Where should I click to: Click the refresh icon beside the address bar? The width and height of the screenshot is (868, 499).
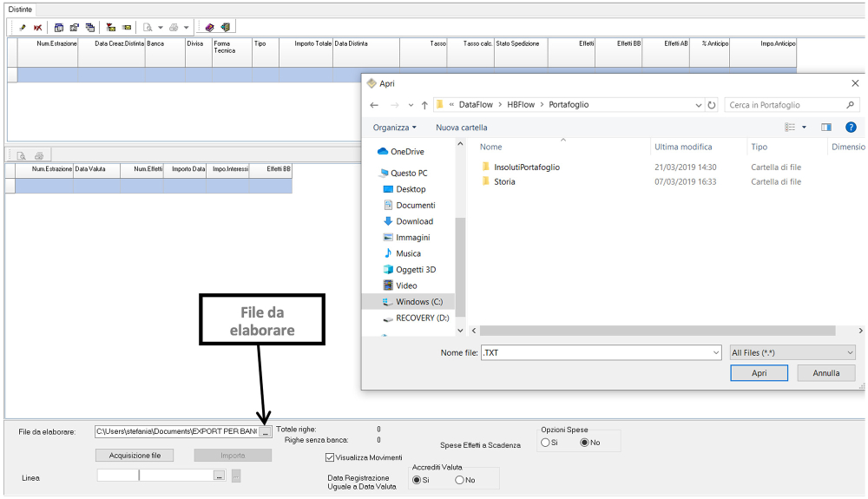pyautogui.click(x=712, y=105)
